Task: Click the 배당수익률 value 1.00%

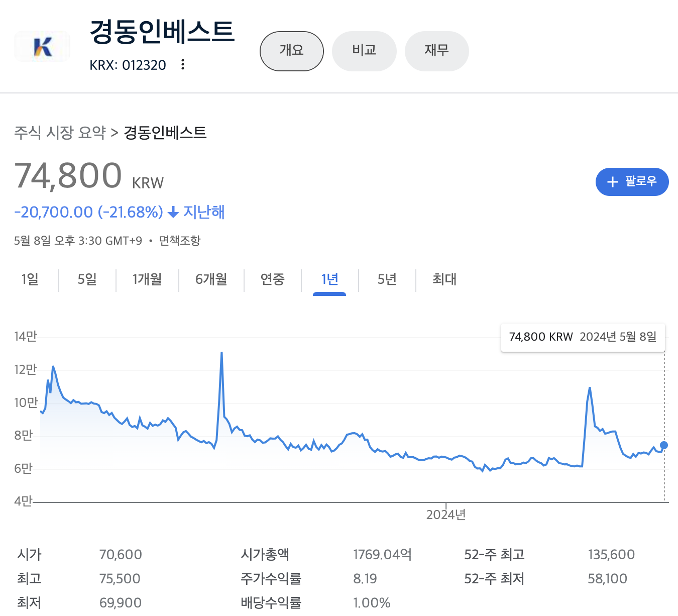Action: 372,603
